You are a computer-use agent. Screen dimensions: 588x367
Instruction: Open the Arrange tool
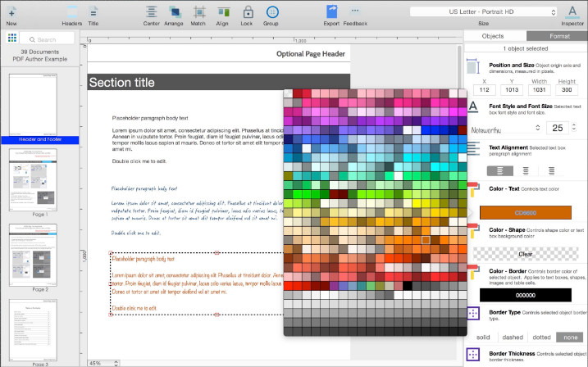175,12
